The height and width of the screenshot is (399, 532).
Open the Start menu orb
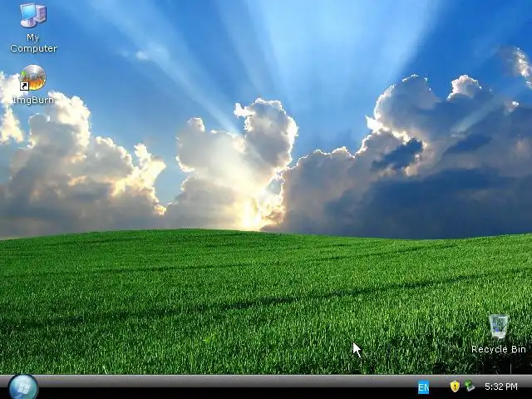(x=23, y=387)
